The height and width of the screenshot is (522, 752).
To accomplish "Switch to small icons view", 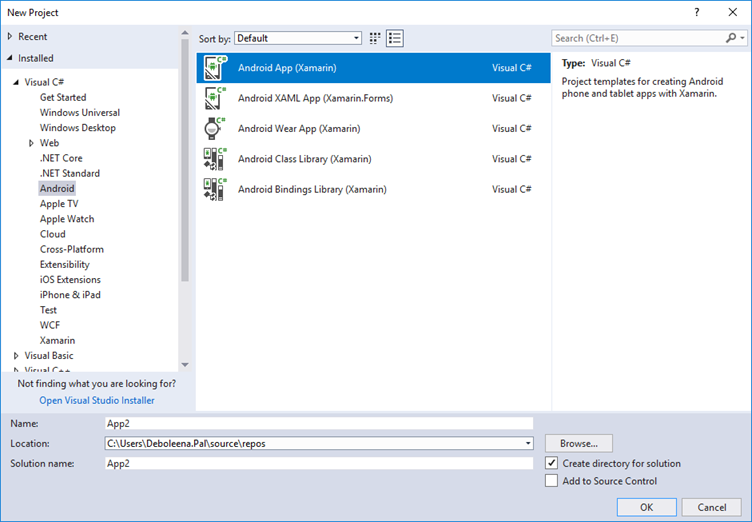I will [376, 38].
